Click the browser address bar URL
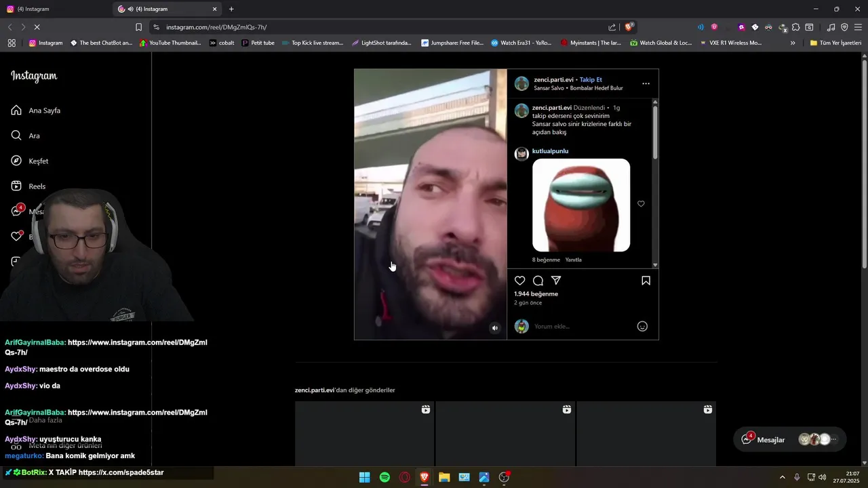 pyautogui.click(x=216, y=27)
